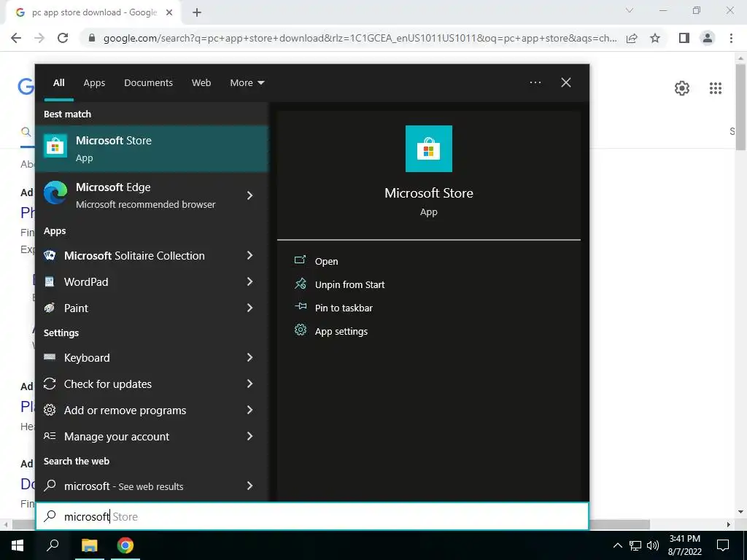
Task: Expand Microsoft Edge result chevron
Action: [x=249, y=195]
